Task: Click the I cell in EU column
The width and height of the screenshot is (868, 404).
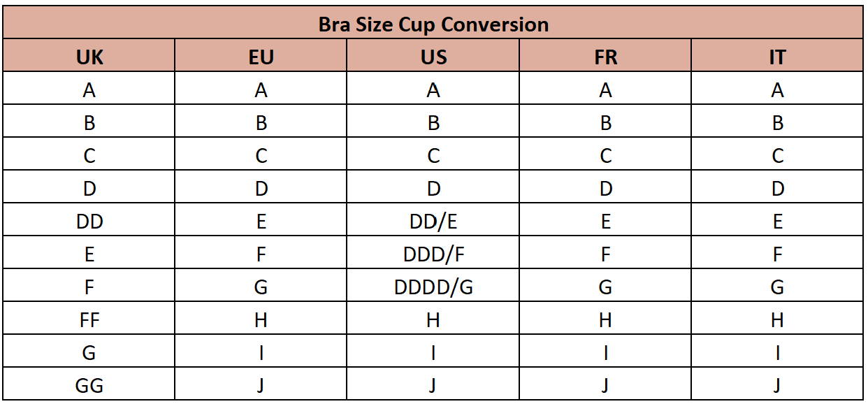Action: [x=261, y=353]
